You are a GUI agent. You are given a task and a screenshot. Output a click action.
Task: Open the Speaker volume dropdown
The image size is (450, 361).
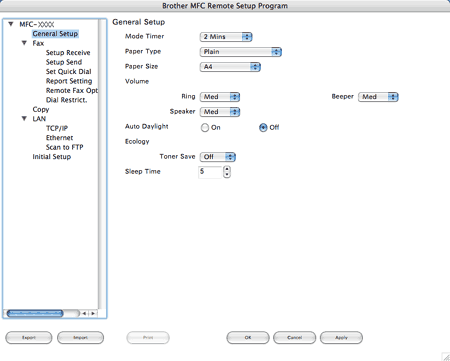click(x=220, y=112)
